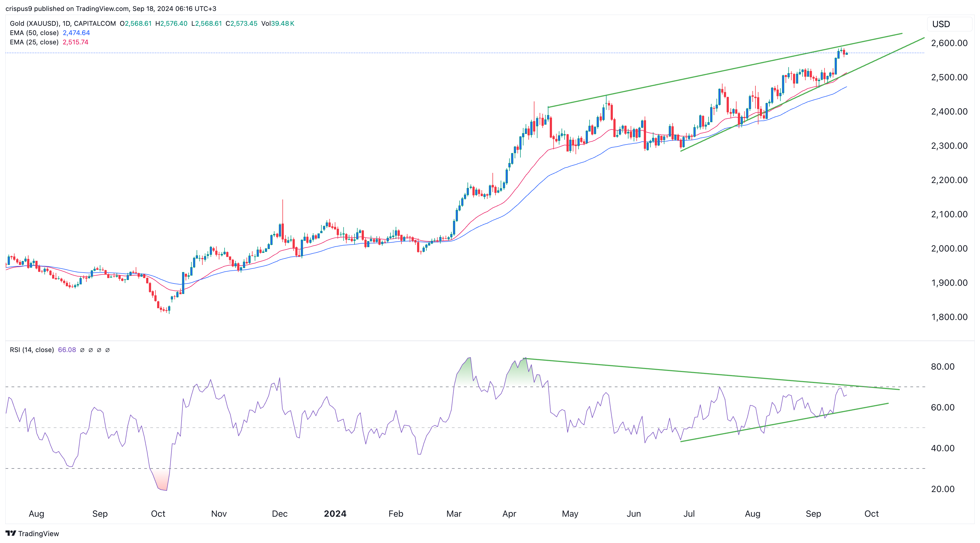Click the 2,000.00 price axis label

(x=949, y=248)
